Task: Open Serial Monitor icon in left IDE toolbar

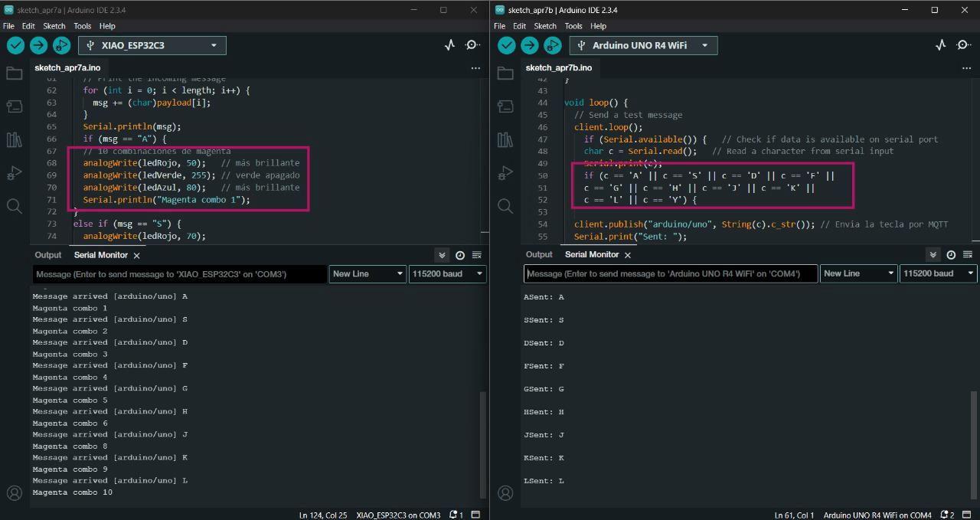Action: (473, 45)
